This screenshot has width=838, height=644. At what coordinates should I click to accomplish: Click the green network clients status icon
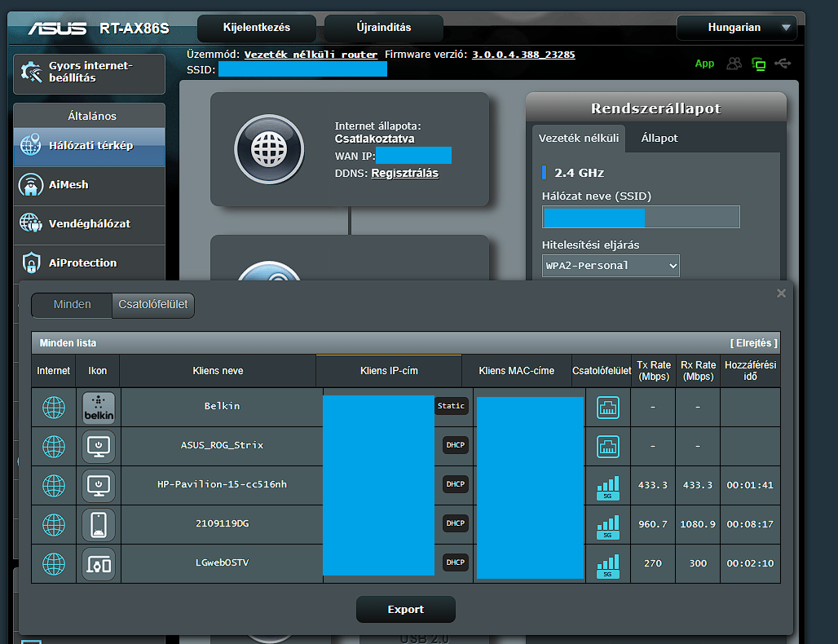tap(758, 64)
